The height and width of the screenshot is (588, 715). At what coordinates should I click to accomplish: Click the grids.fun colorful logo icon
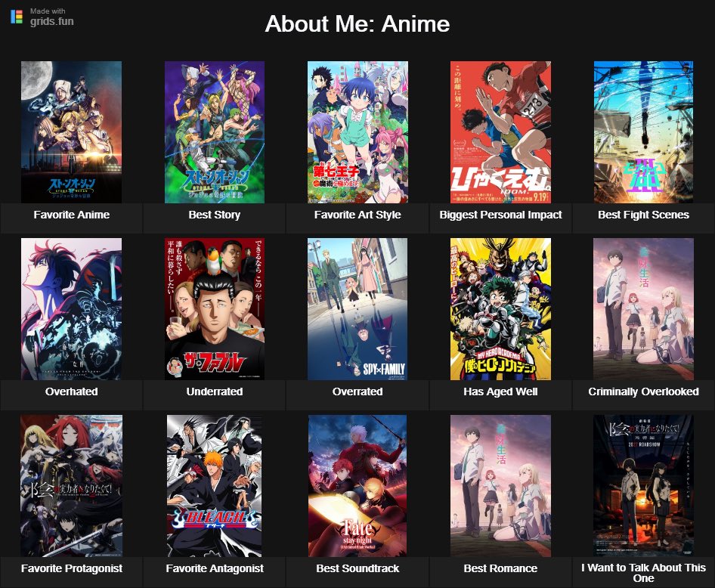[17, 17]
